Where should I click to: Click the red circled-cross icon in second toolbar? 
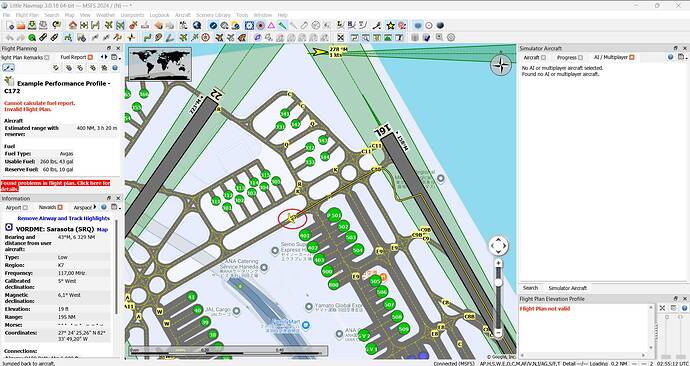pyautogui.click(x=205, y=37)
